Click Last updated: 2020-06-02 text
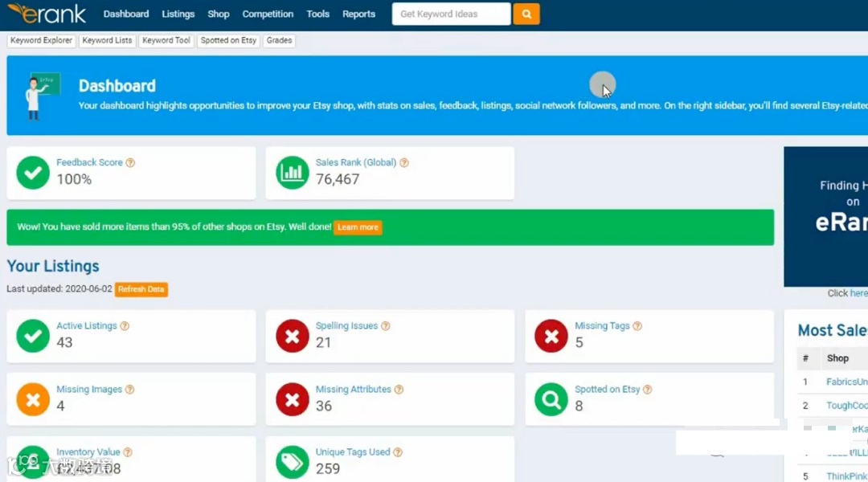This screenshot has width=868, height=482. coord(59,289)
